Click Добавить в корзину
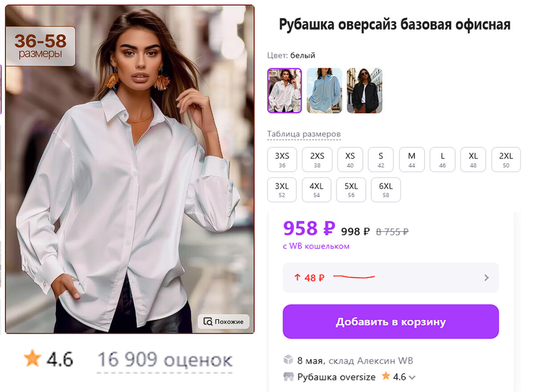This screenshot has width=534, height=392. [391, 322]
